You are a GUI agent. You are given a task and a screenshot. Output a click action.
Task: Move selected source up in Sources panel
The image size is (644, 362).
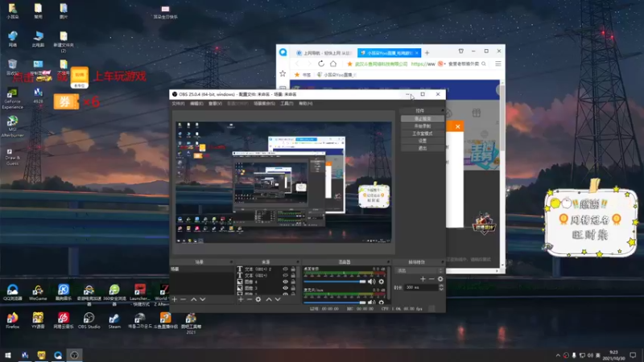pyautogui.click(x=269, y=299)
